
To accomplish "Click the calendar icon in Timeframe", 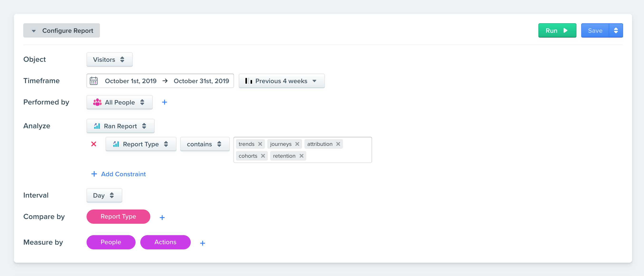I will [x=94, y=81].
